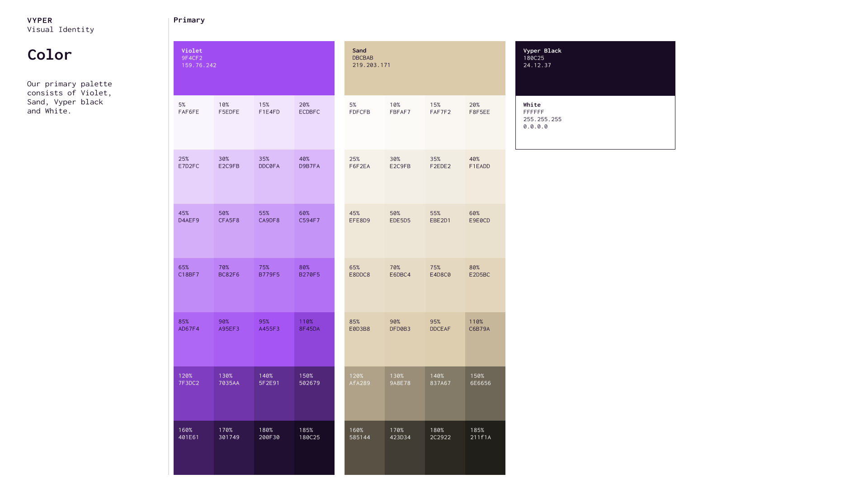The image size is (868, 488).
Task: Click the violet 130% 7035AA swatch
Action: (x=234, y=394)
